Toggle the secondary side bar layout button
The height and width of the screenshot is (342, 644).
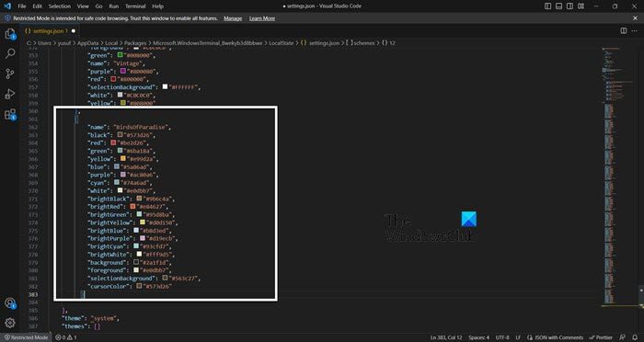tap(570, 6)
